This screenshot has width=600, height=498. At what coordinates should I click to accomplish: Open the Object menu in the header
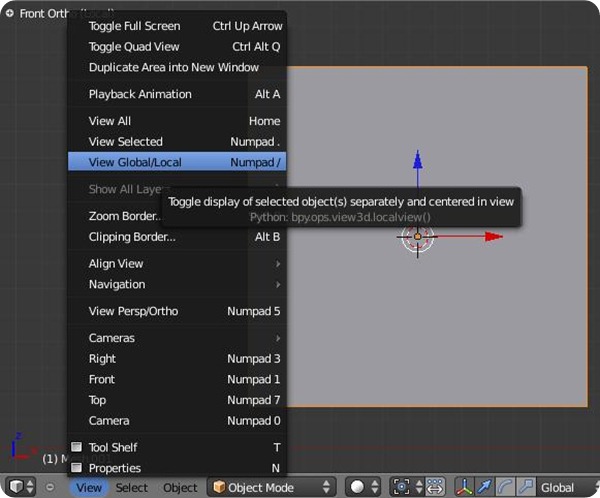[180, 487]
